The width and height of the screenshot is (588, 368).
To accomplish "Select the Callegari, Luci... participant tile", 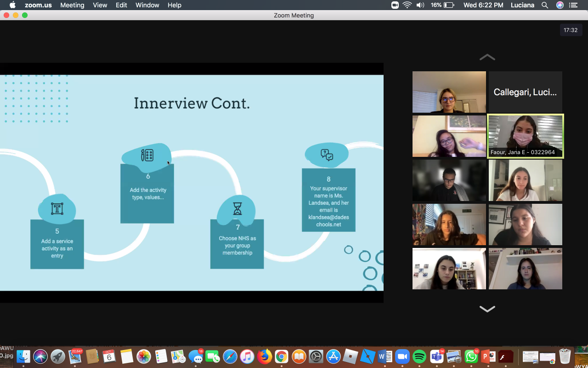I will pyautogui.click(x=526, y=92).
